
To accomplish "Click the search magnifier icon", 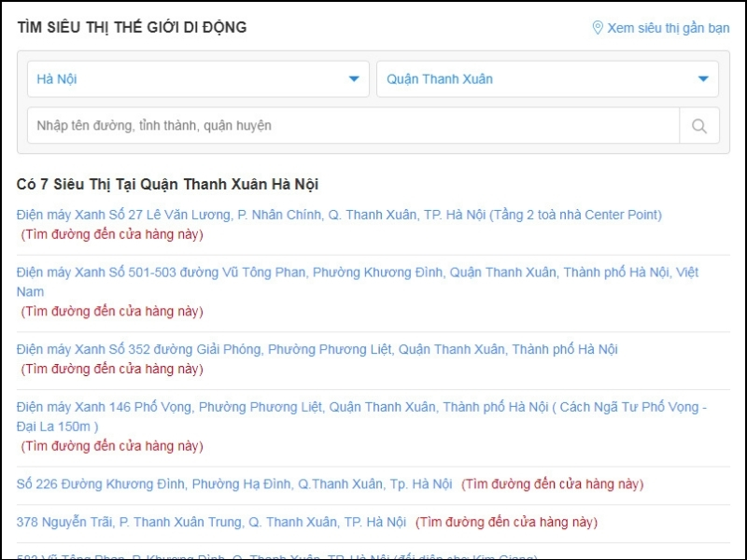I will pos(698,126).
